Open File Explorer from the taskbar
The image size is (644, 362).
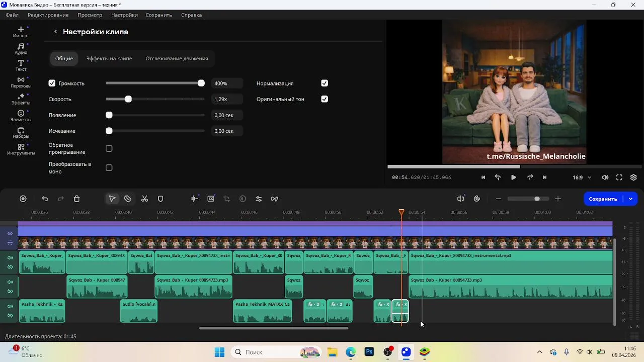tap(332, 352)
